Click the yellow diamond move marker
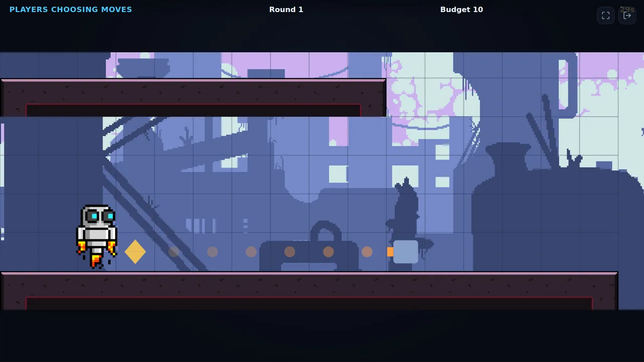 coord(135,252)
